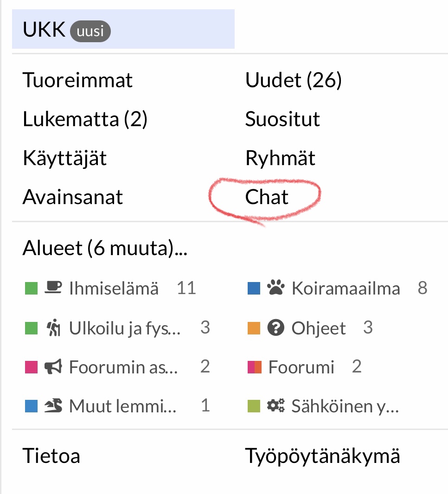Open the UKK menu item
Image resolution: width=448 pixels, height=494 pixels.
pos(44,29)
